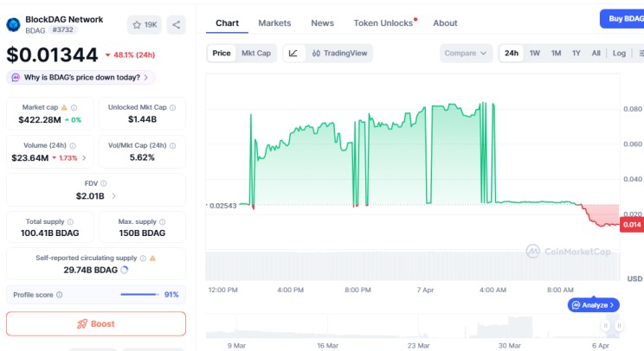Open 'Why is BDAG's price down today?'

pyautogui.click(x=80, y=78)
